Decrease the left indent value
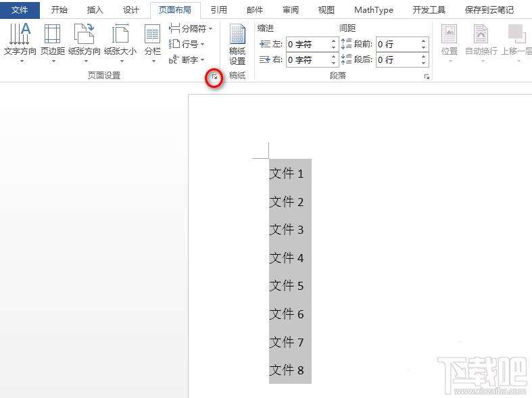 [x=333, y=47]
